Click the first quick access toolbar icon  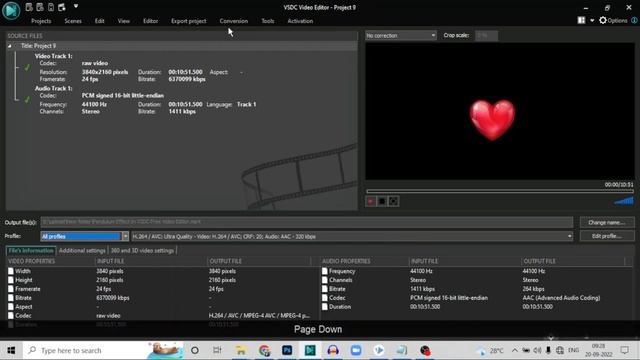(29, 7)
